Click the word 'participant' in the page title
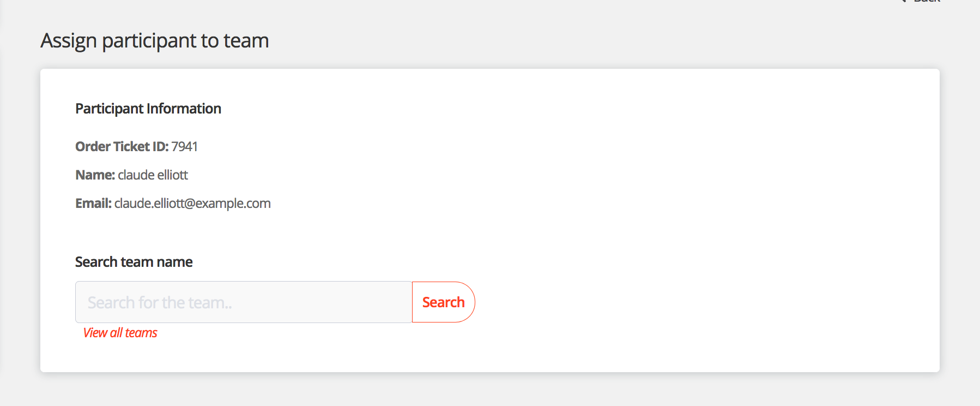 coord(149,41)
